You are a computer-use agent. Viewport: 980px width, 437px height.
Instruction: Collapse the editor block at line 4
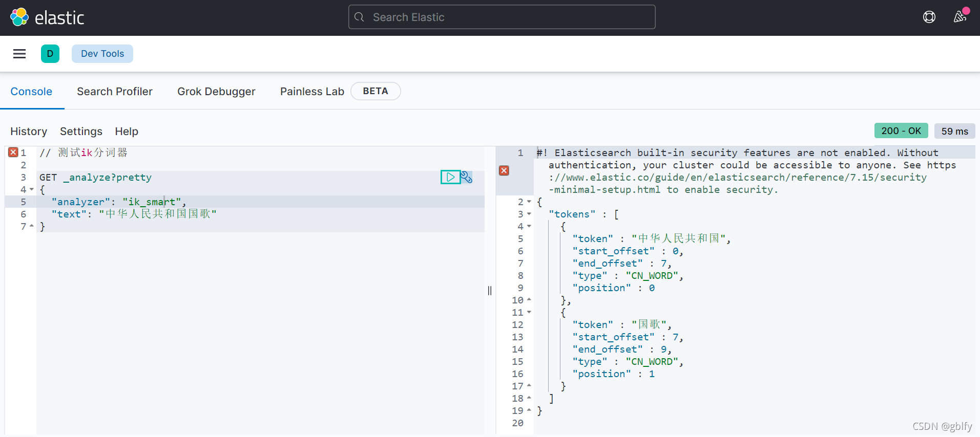32,189
